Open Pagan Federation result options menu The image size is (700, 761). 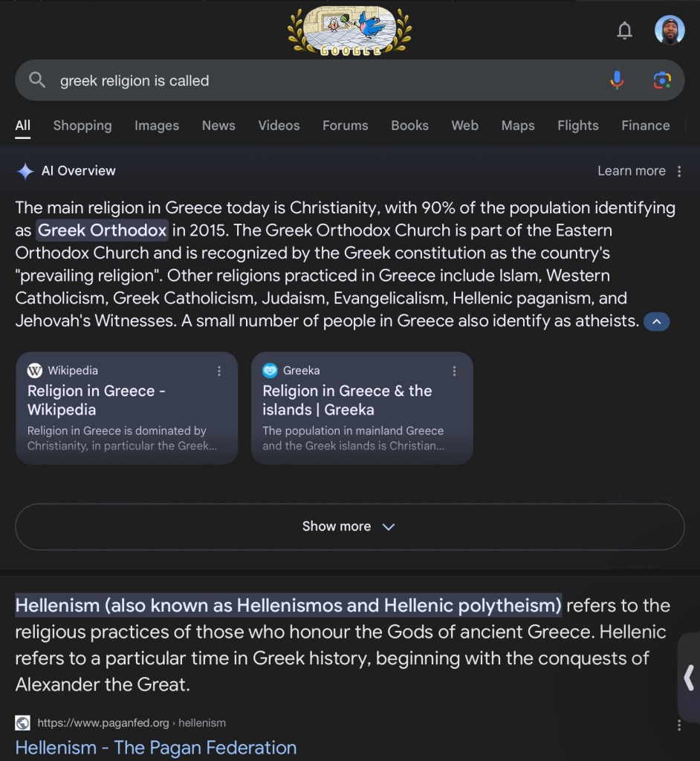(679, 725)
